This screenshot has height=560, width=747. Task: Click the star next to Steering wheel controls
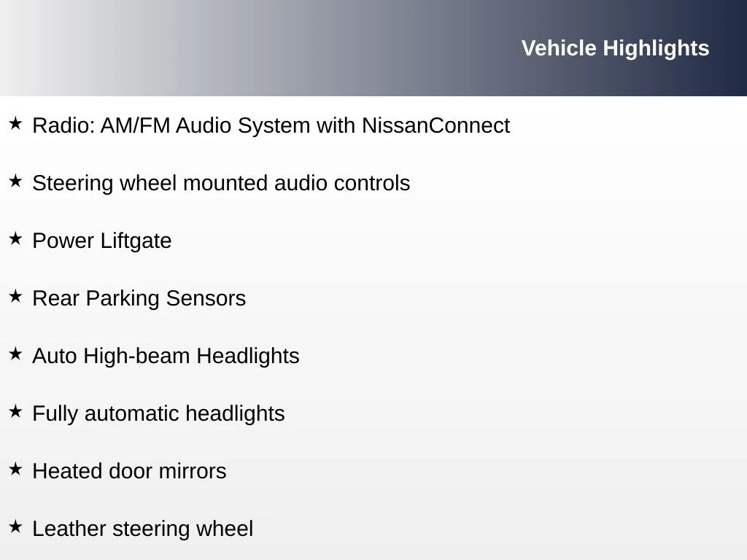click(15, 181)
